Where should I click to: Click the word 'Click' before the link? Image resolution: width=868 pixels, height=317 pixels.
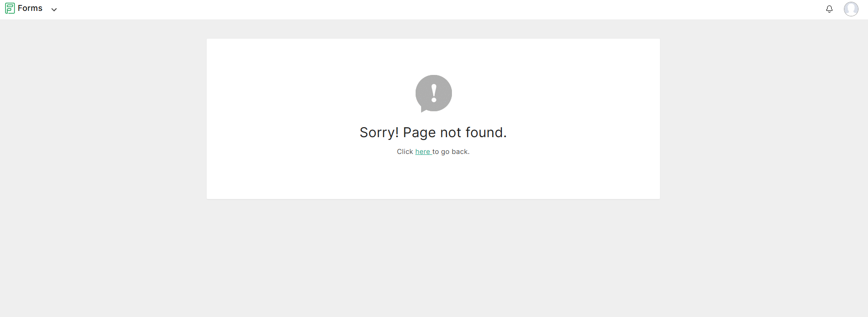(x=405, y=152)
